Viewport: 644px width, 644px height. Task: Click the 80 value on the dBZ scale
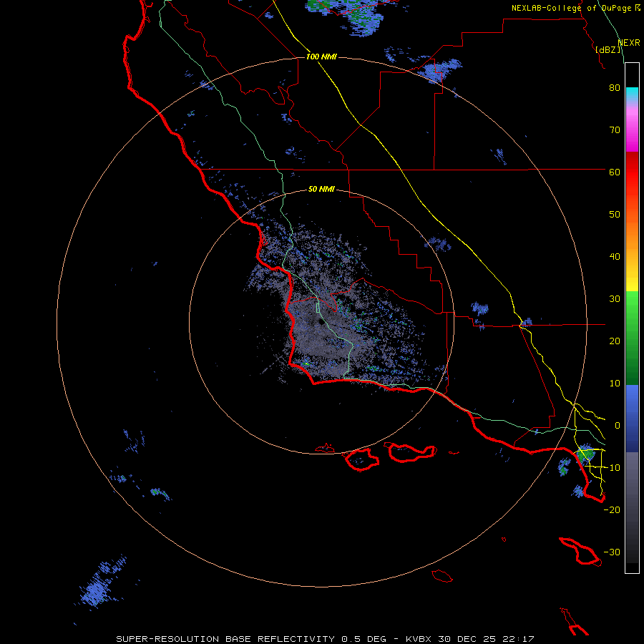coord(615,88)
